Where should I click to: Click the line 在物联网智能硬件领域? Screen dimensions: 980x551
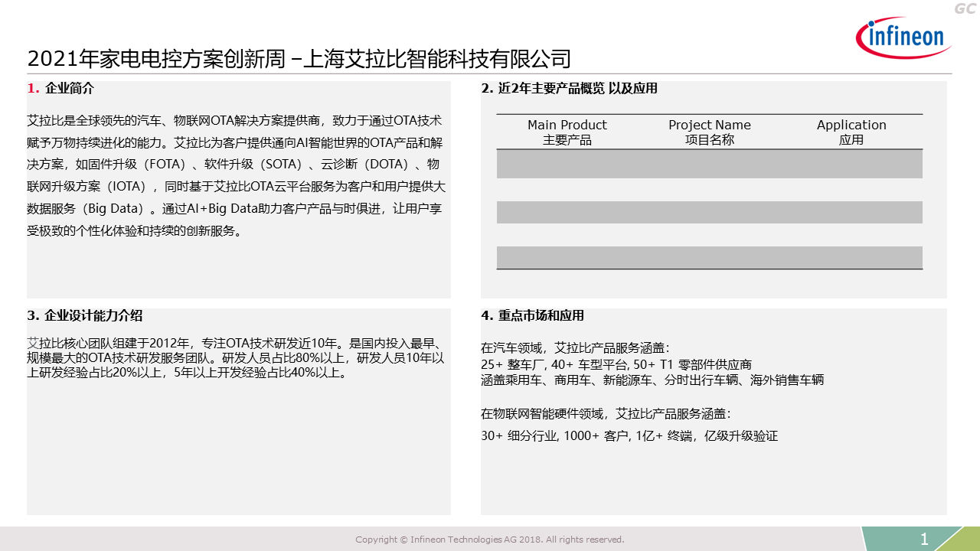coord(606,414)
